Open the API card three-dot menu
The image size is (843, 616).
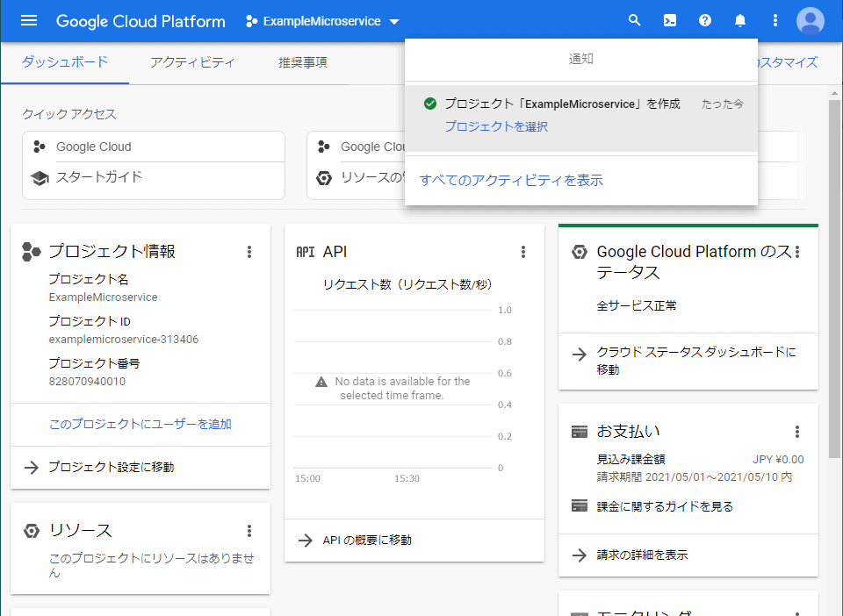click(522, 252)
